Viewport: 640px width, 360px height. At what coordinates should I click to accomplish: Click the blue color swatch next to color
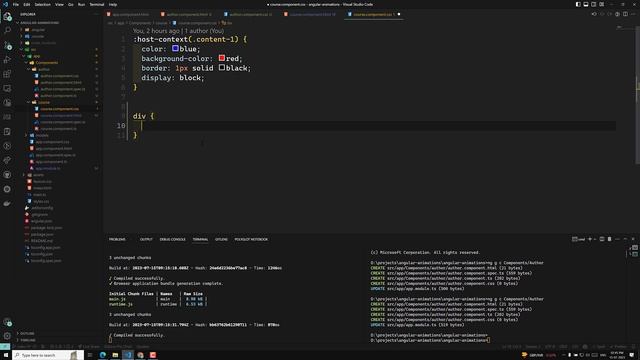click(x=175, y=48)
